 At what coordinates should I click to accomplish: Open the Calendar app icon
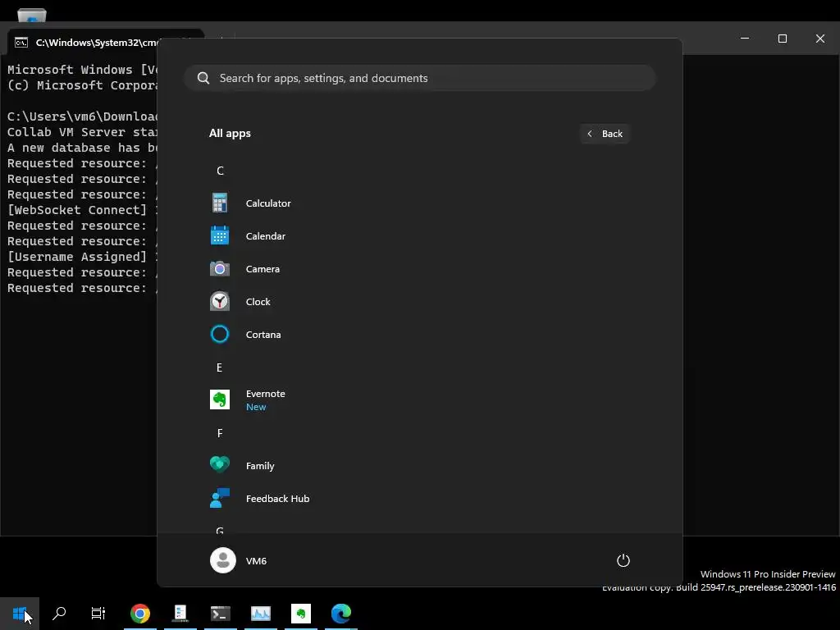220,235
